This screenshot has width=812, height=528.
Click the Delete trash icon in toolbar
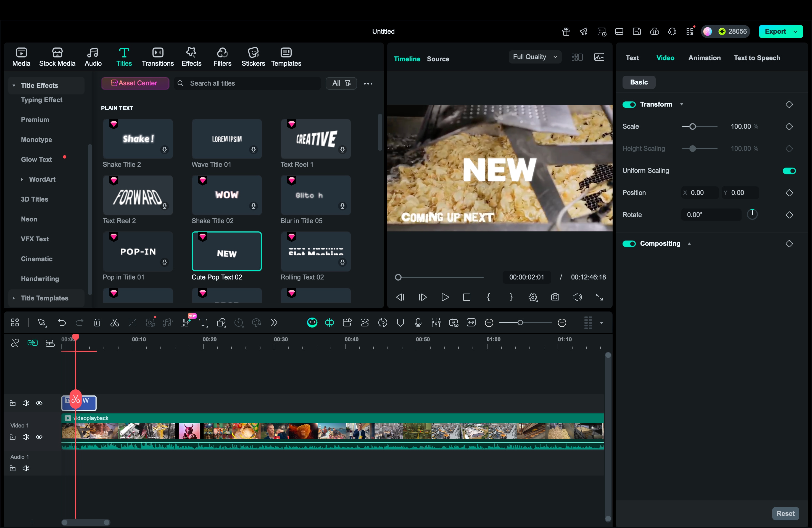pos(97,323)
